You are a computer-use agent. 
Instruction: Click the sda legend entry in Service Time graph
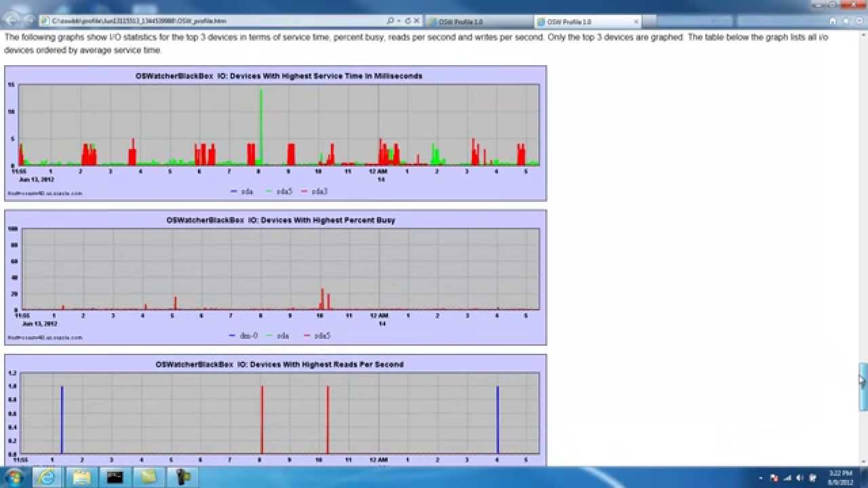point(242,192)
